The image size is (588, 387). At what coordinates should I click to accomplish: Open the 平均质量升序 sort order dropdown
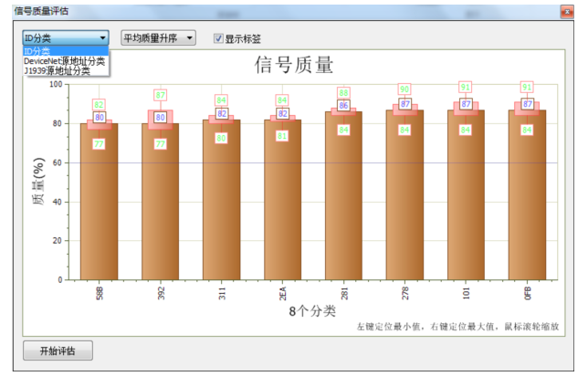point(158,37)
